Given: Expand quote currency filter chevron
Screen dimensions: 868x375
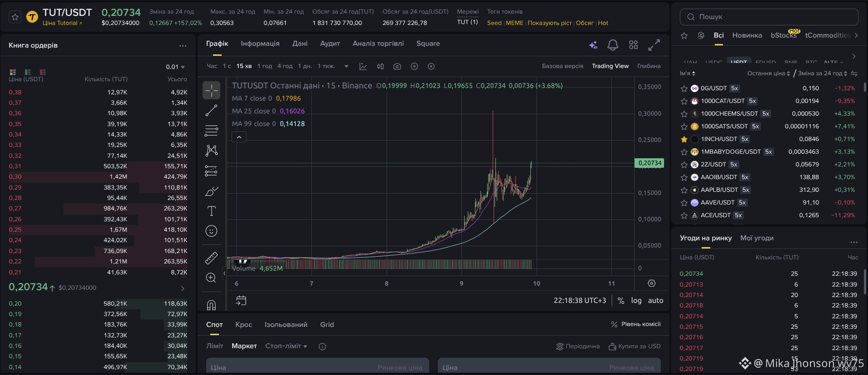Looking at the screenshot, I should pos(854,57).
